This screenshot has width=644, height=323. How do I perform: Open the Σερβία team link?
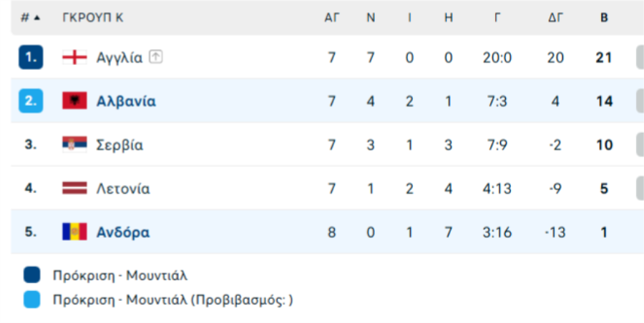coord(119,145)
